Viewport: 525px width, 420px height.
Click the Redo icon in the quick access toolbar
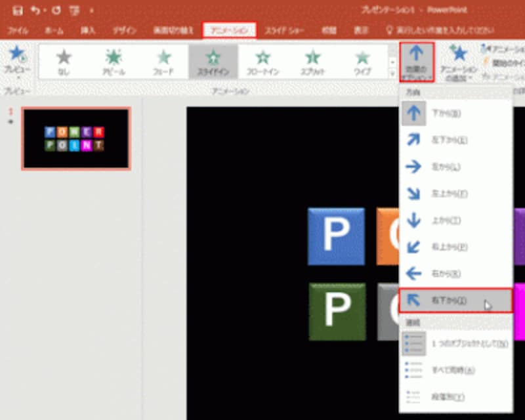pos(56,10)
